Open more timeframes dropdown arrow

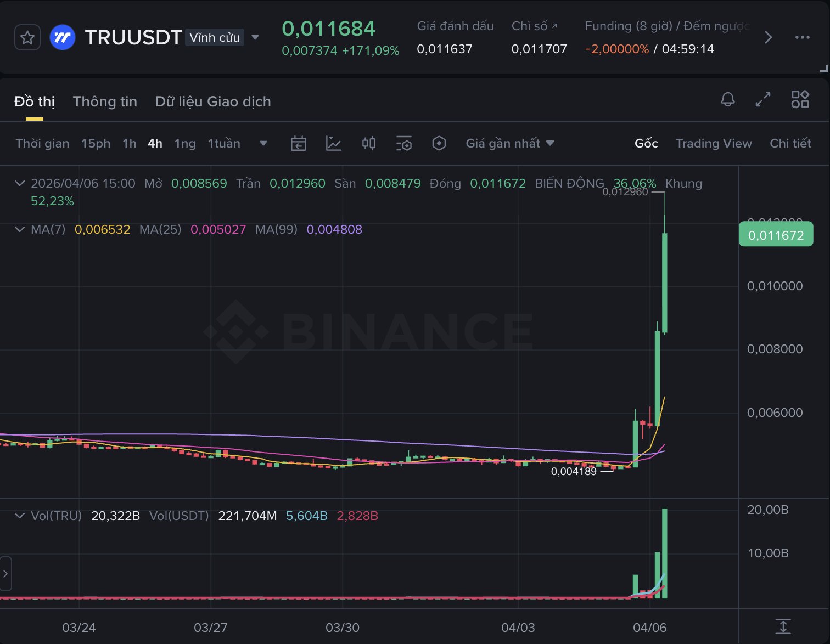click(x=263, y=143)
